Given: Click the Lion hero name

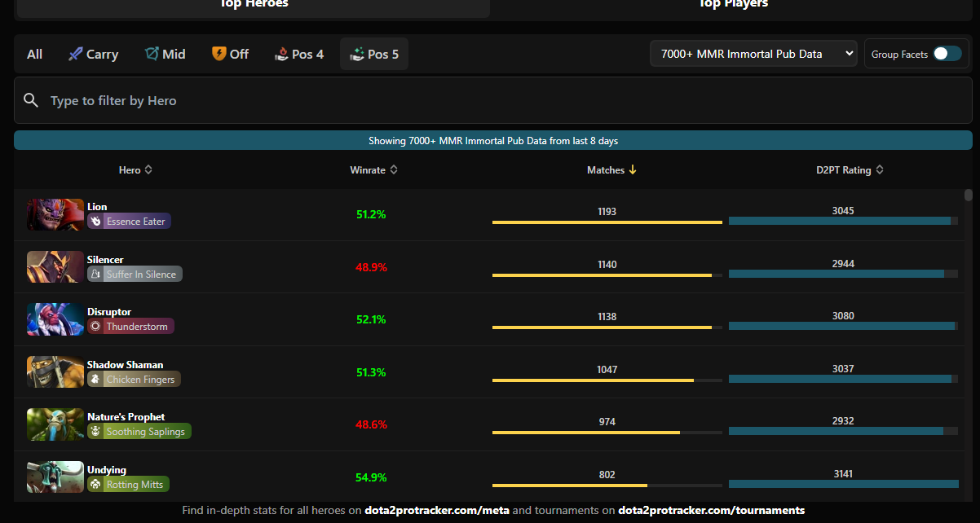Looking at the screenshot, I should [97, 207].
